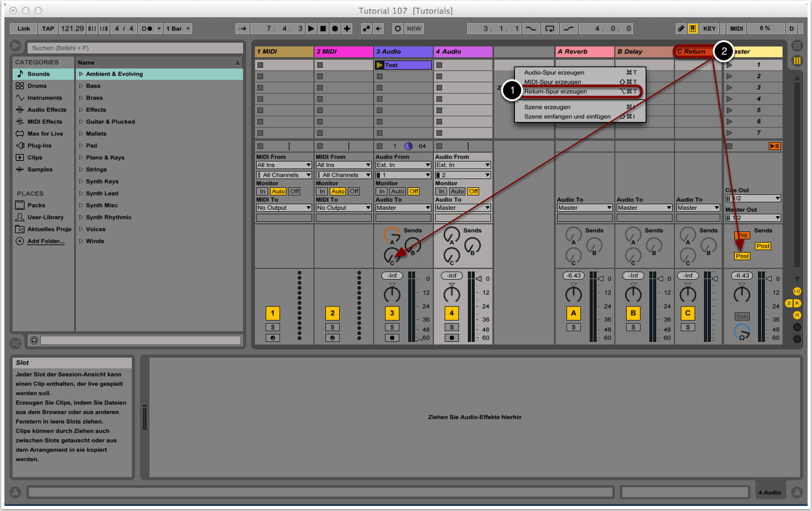Click the Stop button in the transport

click(x=323, y=28)
